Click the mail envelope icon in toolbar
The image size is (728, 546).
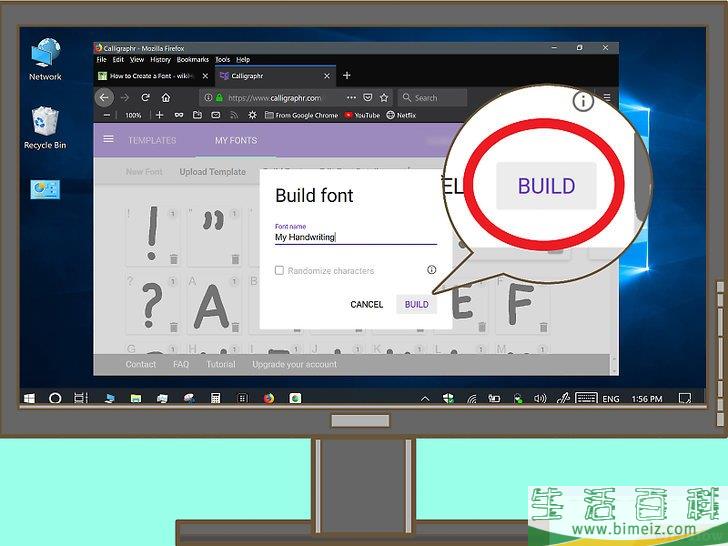click(x=215, y=115)
